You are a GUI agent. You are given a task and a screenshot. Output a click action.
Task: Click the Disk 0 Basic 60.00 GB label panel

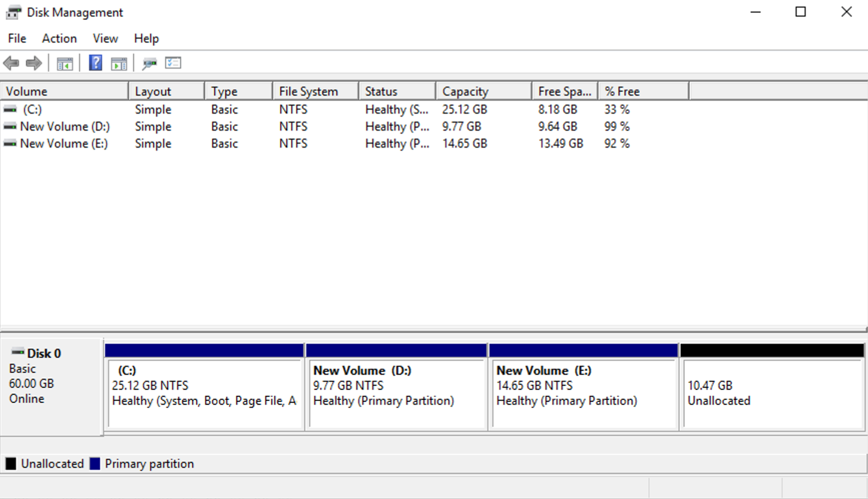[x=52, y=386]
